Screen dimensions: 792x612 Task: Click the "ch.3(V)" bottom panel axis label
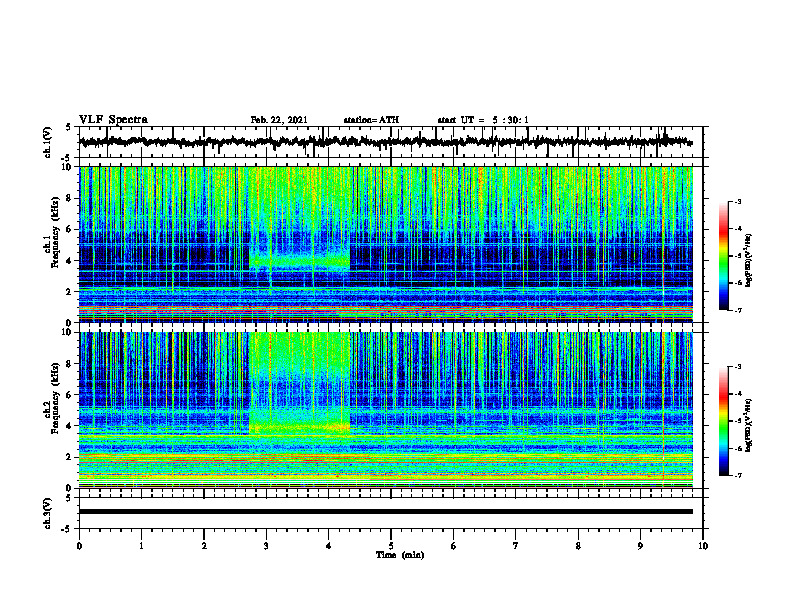[48, 513]
